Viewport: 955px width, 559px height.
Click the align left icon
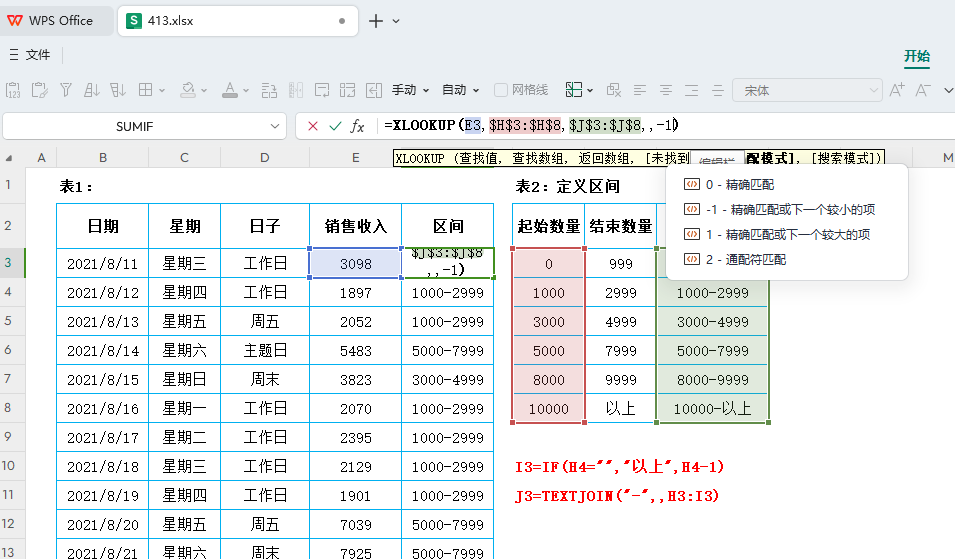[640, 90]
